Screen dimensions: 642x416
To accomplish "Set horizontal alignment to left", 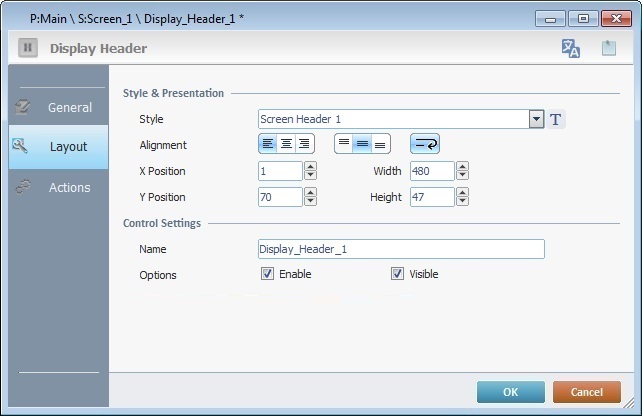I will 268,145.
